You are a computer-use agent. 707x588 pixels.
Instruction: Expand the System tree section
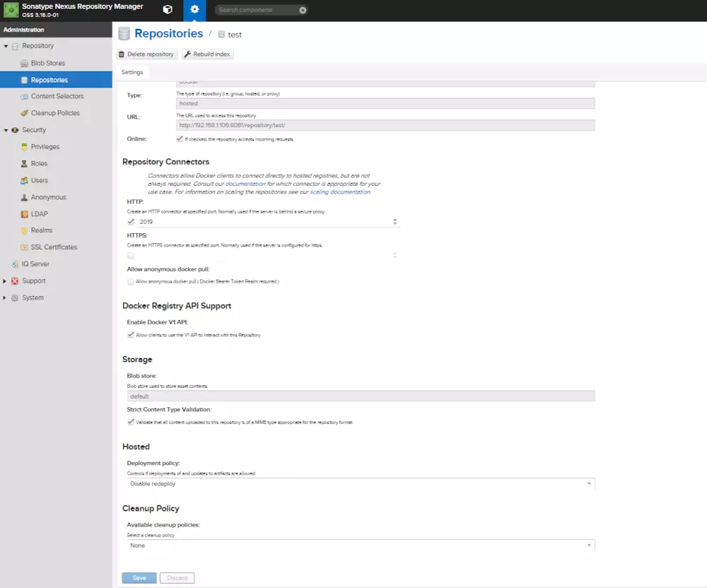(x=4, y=298)
